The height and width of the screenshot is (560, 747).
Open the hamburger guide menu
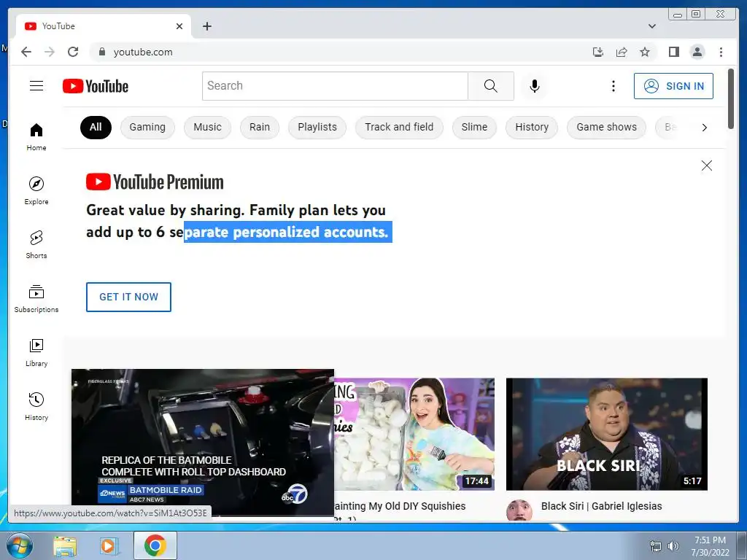pyautogui.click(x=36, y=86)
